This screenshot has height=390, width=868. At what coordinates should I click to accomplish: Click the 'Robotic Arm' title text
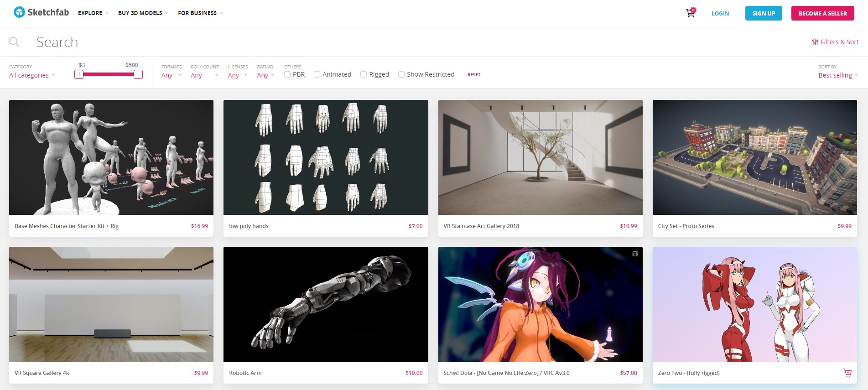click(x=245, y=373)
